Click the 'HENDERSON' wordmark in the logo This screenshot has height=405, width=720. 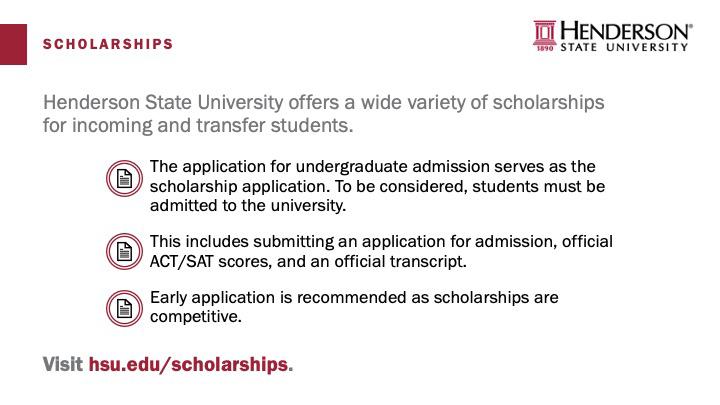(x=625, y=31)
